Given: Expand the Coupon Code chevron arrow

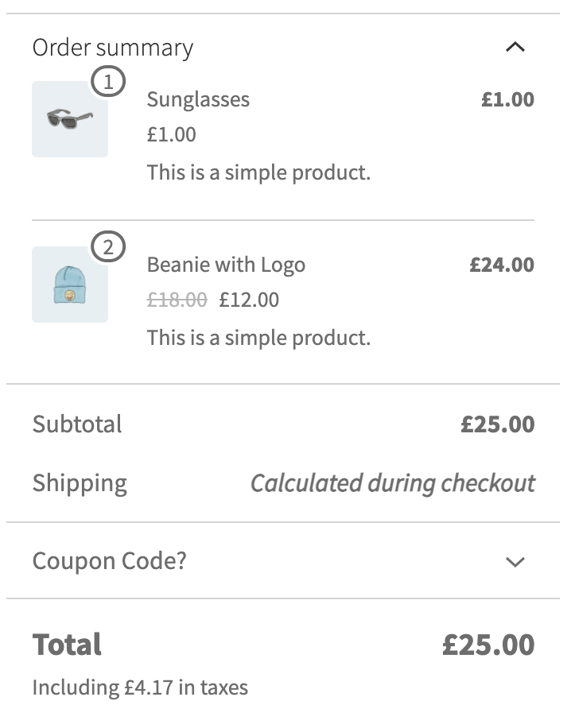Looking at the screenshot, I should click(515, 562).
